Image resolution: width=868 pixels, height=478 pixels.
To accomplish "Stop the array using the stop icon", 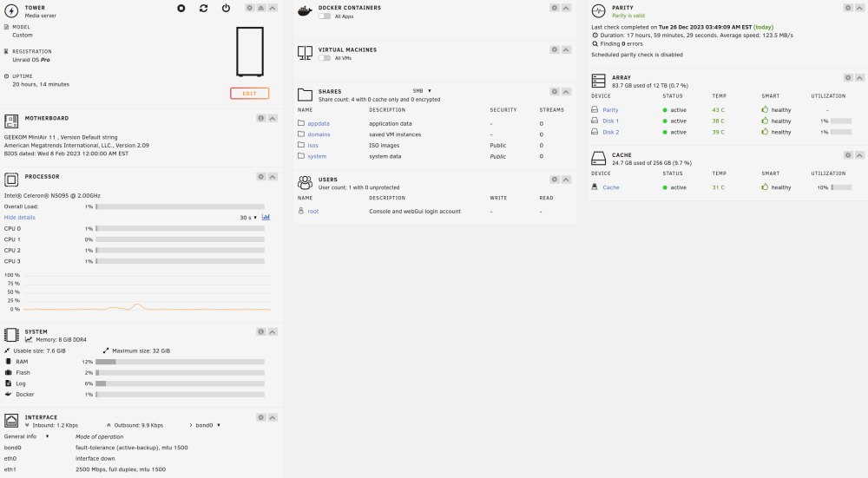I will [x=181, y=9].
